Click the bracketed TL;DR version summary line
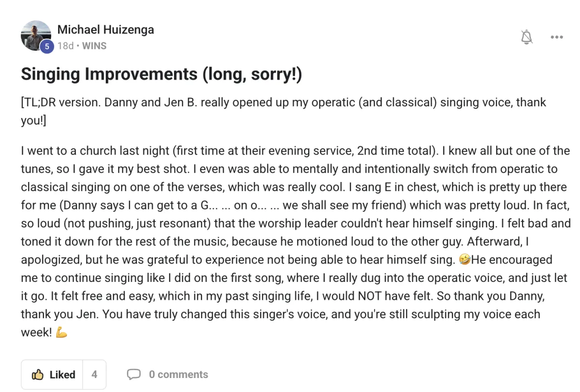 pos(283,112)
